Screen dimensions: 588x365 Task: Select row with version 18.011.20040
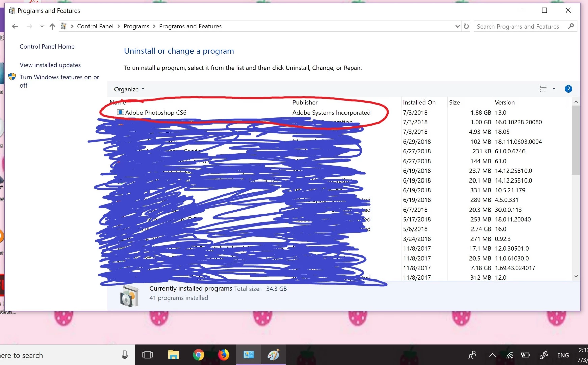pos(338,220)
